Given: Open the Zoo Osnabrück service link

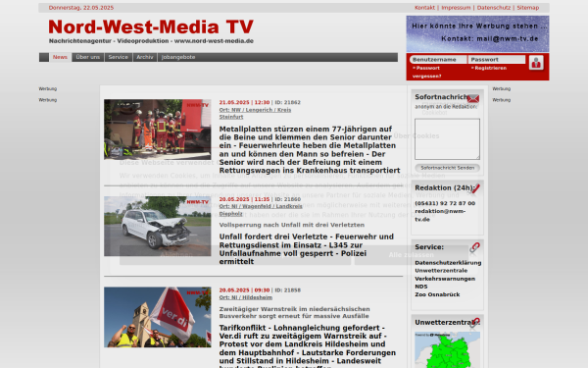Looking at the screenshot, I should click(437, 294).
